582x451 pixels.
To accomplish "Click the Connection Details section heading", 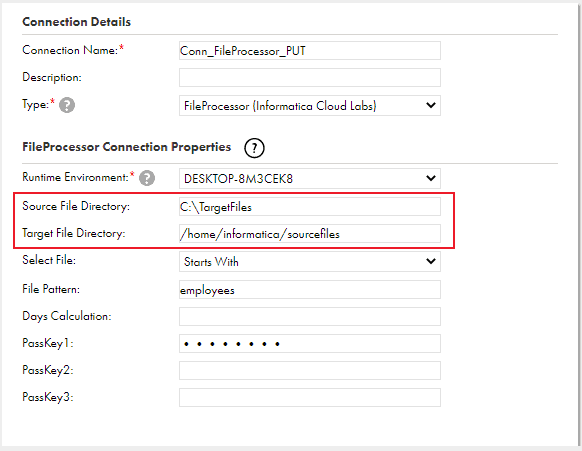I will coord(76,22).
